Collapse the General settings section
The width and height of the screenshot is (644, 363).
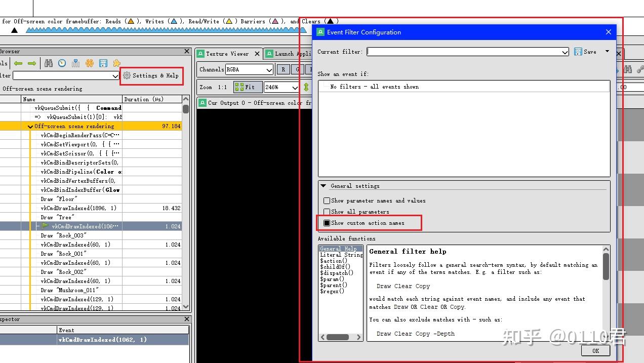(324, 185)
